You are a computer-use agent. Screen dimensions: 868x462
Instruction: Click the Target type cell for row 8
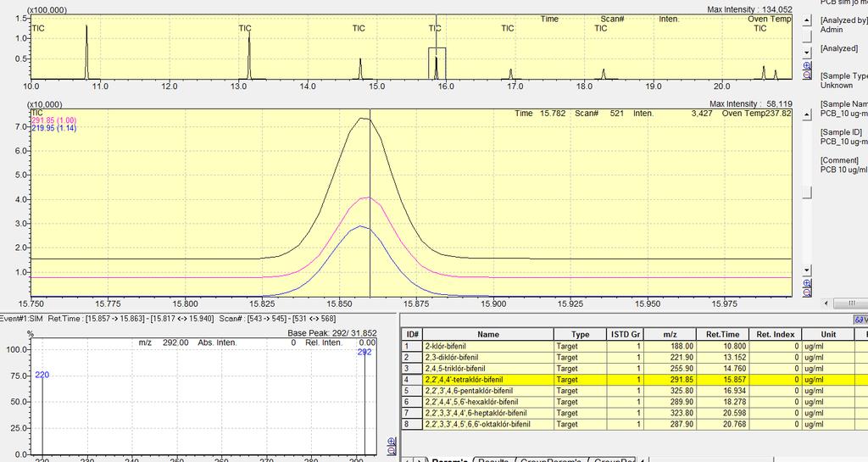[x=580, y=425]
